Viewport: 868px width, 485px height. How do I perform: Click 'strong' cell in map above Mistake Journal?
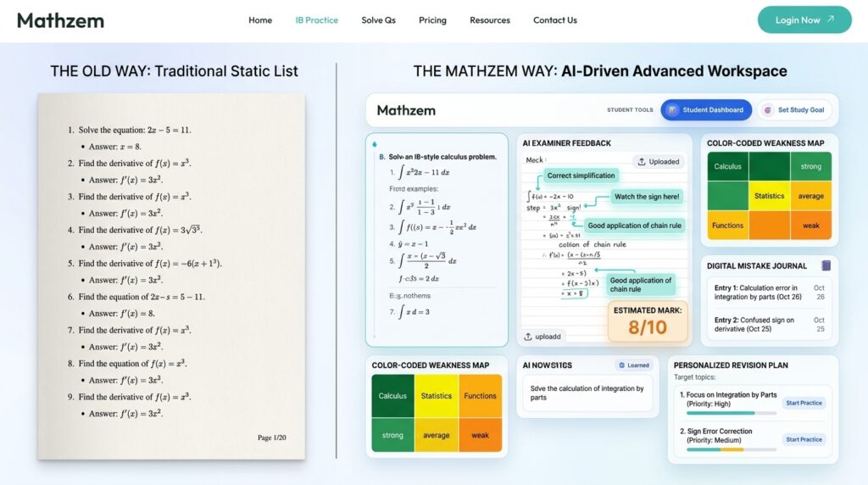[x=811, y=166]
